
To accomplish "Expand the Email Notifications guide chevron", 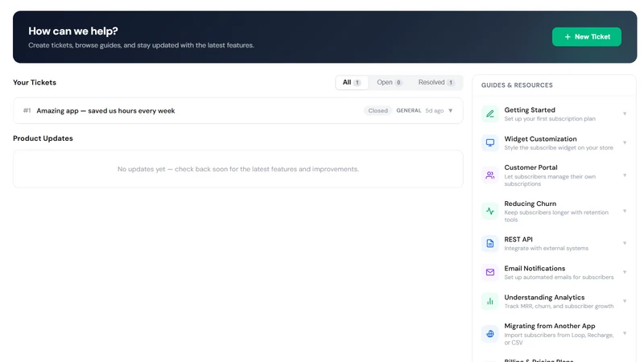I will tap(625, 272).
